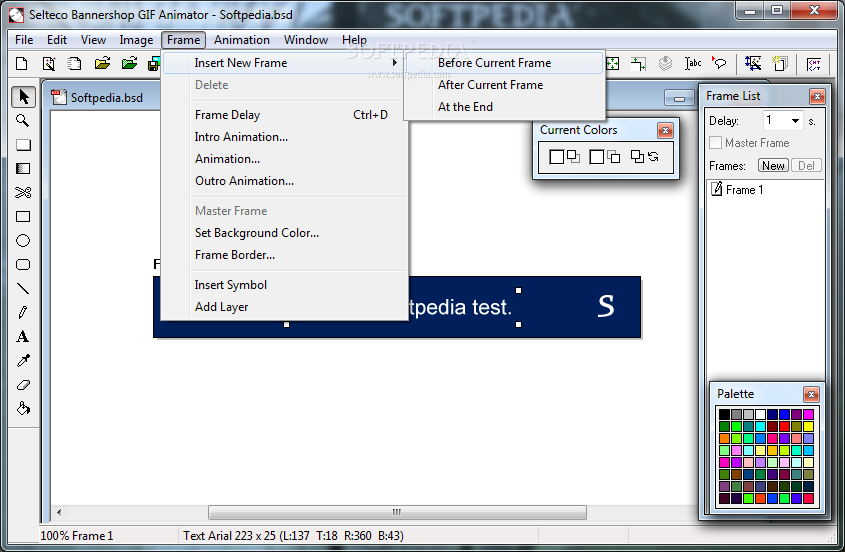Click the text edit 'abc' toolbar icon
The image size is (845, 552).
(x=693, y=64)
